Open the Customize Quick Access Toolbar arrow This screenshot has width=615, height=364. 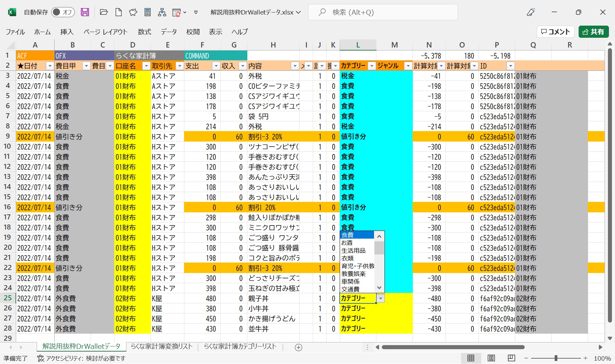coord(196,12)
